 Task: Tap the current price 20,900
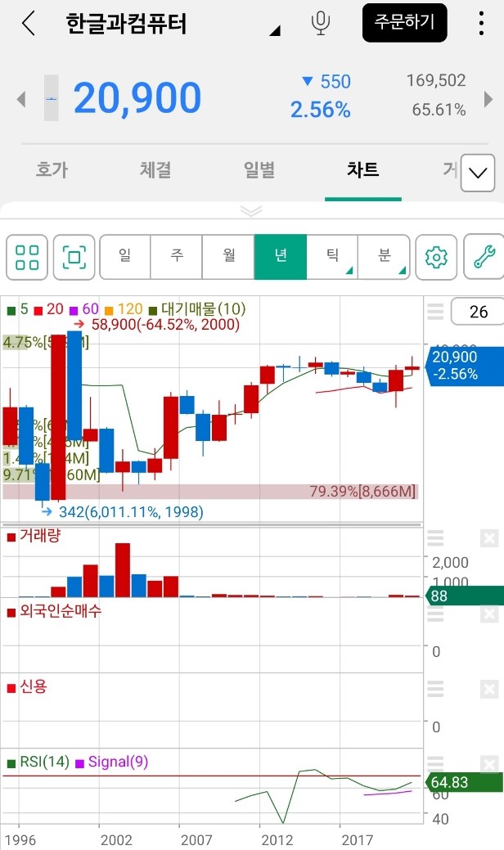click(x=137, y=98)
